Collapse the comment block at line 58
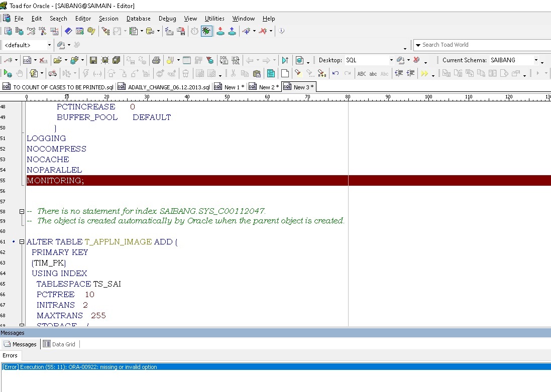 pos(21,211)
